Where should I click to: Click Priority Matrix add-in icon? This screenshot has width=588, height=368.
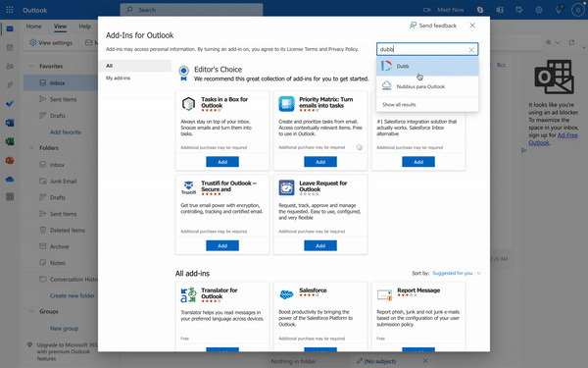point(286,103)
